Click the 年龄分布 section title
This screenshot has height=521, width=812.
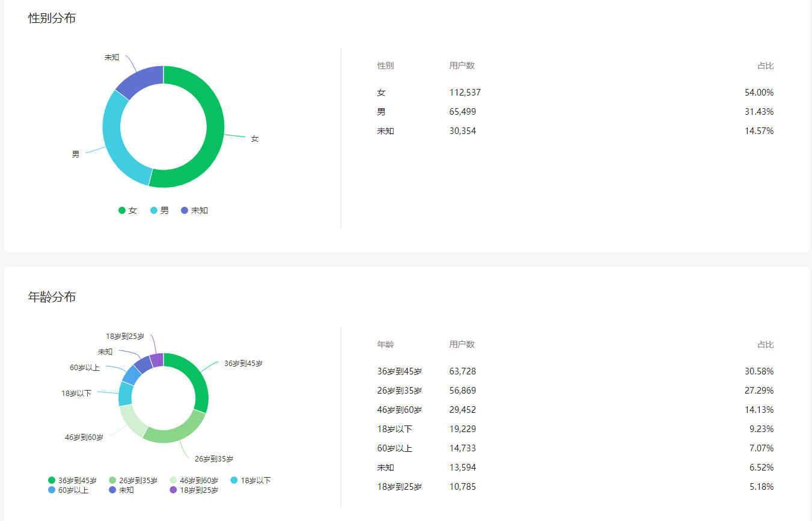pyautogui.click(x=52, y=297)
